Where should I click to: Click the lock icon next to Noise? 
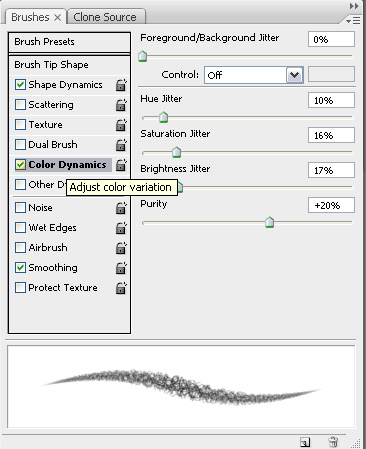tap(121, 208)
